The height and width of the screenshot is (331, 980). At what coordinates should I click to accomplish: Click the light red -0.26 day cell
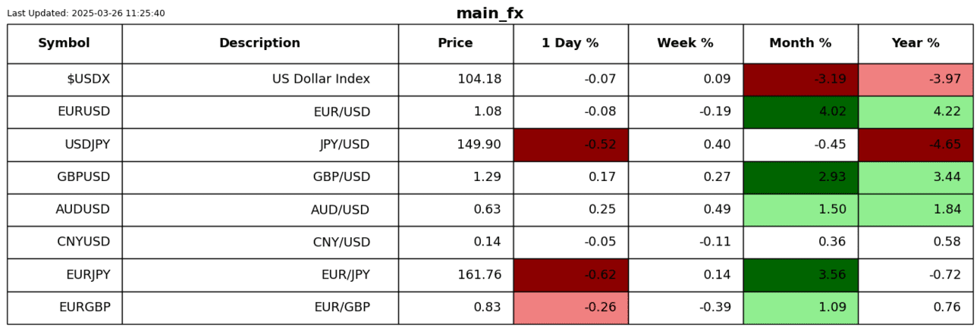point(570,307)
